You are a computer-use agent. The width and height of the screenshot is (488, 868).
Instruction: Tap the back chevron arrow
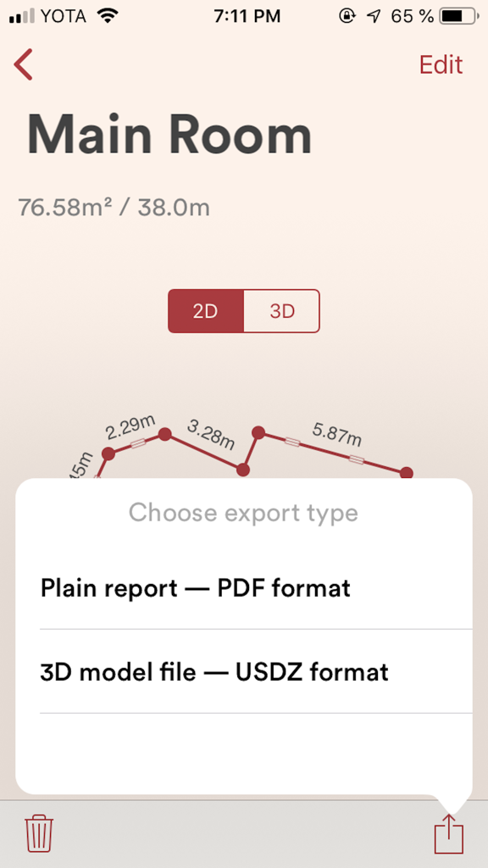click(x=23, y=64)
